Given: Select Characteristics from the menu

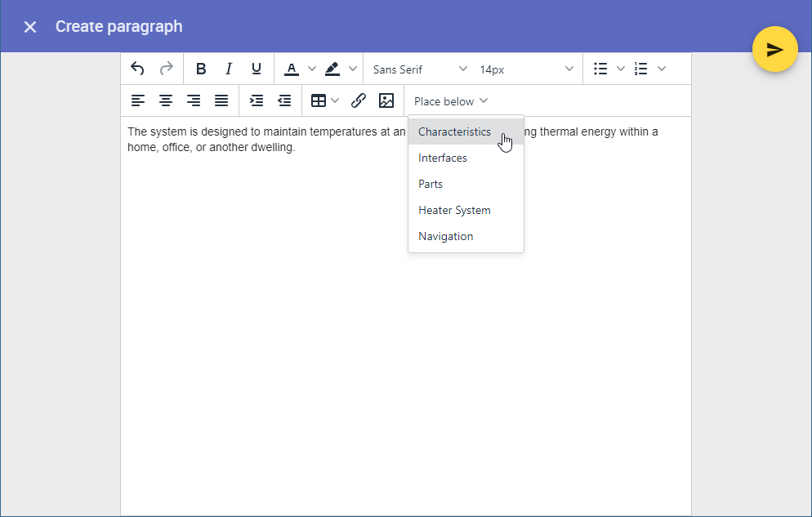Looking at the screenshot, I should point(455,131).
